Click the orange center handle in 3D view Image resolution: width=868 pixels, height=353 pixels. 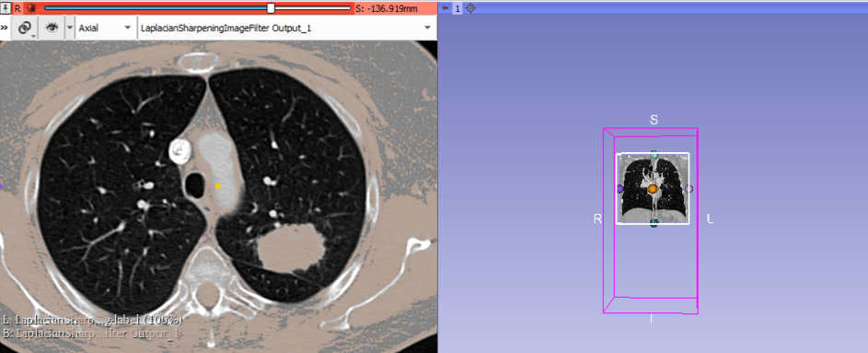[653, 189]
